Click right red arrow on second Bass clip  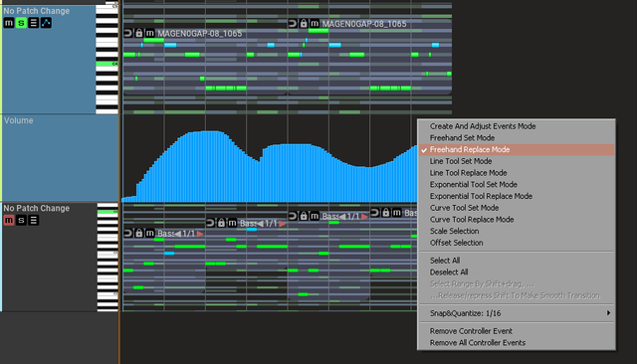point(283,223)
